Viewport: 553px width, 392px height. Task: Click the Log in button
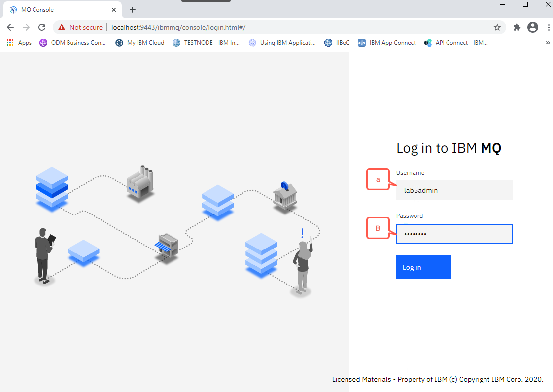[x=423, y=267]
